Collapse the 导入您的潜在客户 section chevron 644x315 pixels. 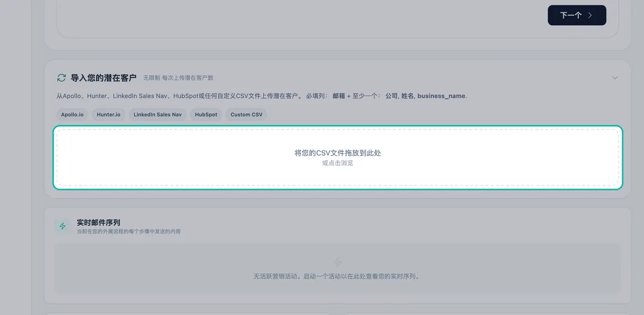(x=615, y=77)
